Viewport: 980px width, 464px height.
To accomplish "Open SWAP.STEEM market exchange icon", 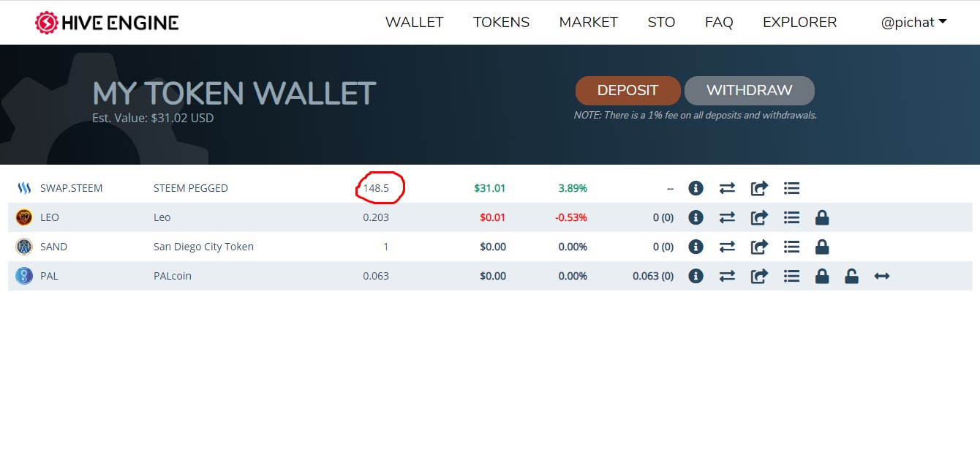I will (x=727, y=188).
